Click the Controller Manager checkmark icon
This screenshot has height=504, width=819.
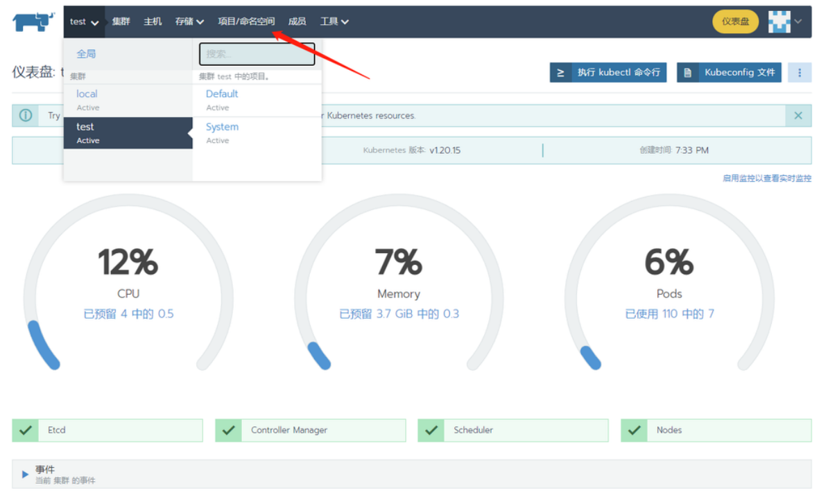[x=228, y=431]
